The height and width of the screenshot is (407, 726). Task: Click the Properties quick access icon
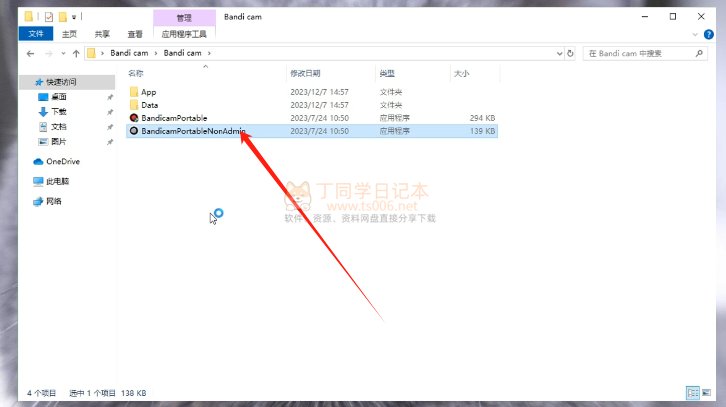point(49,17)
